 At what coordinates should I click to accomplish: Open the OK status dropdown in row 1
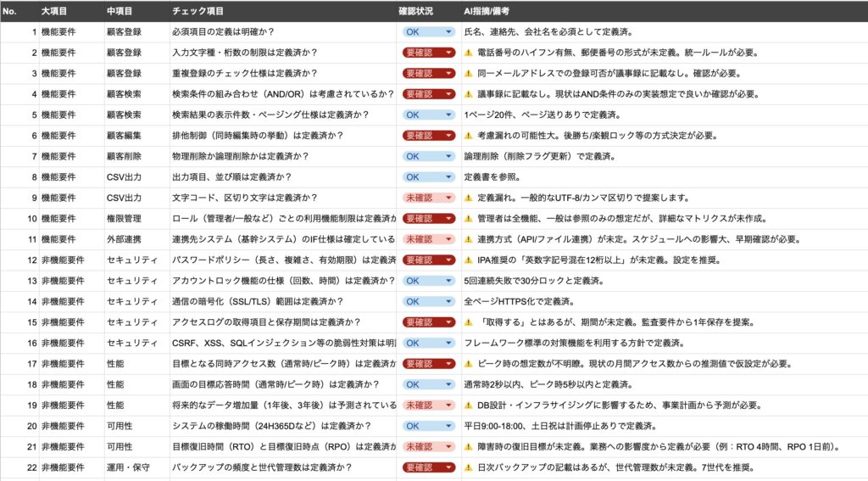pos(448,32)
